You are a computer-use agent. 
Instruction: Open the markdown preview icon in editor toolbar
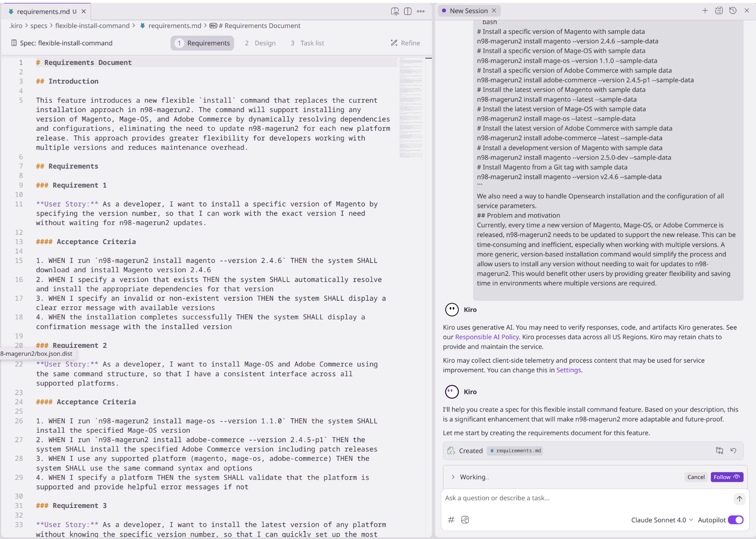pyautogui.click(x=395, y=12)
